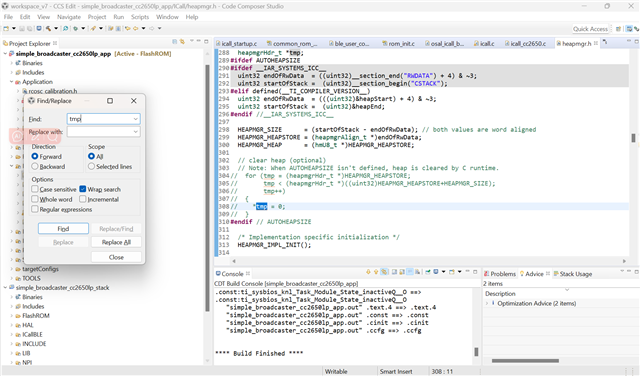Enable the Whole word checkbox

click(35, 199)
